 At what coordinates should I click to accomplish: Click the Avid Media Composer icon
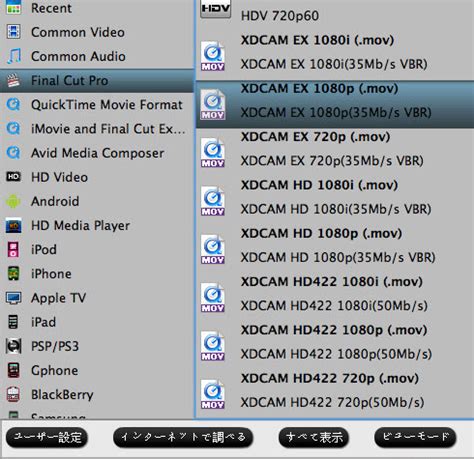point(14,153)
